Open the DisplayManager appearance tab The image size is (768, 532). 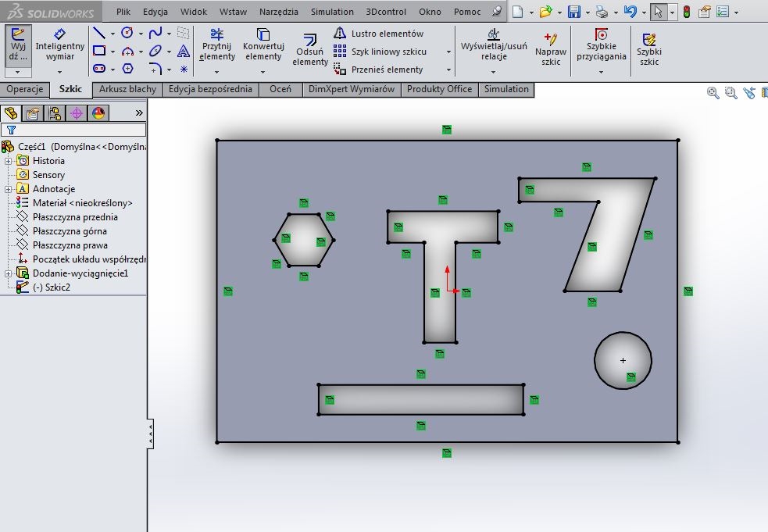pyautogui.click(x=98, y=113)
